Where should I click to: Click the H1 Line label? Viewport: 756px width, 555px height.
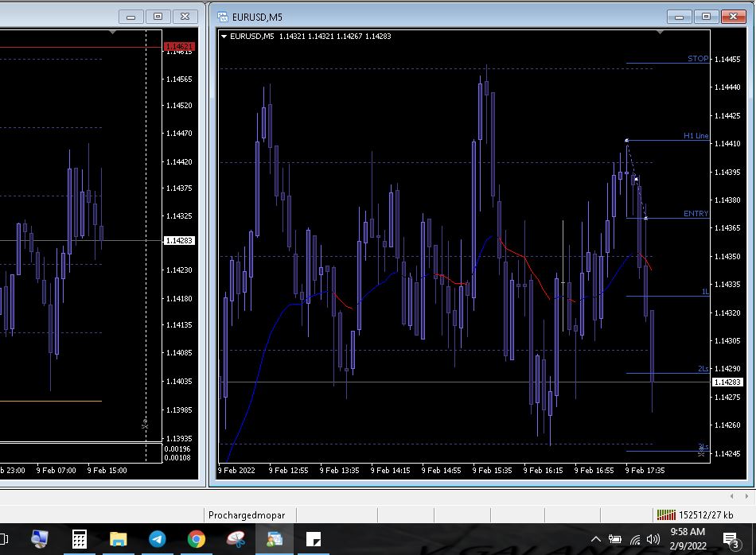tap(696, 136)
